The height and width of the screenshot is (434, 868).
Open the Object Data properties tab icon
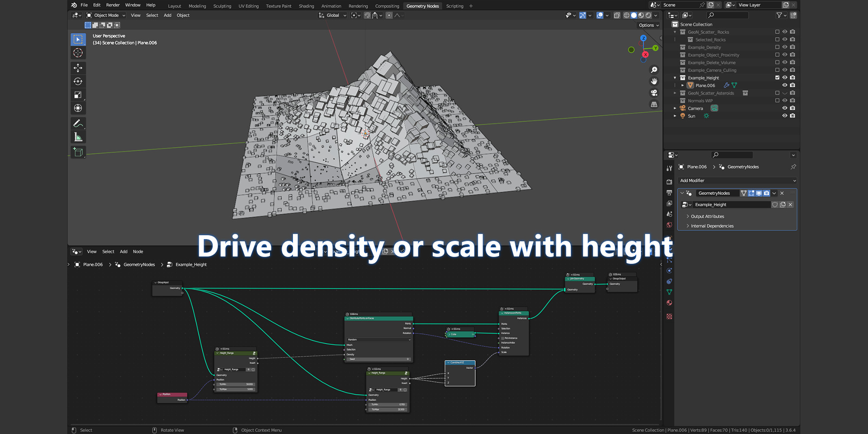pyautogui.click(x=669, y=292)
